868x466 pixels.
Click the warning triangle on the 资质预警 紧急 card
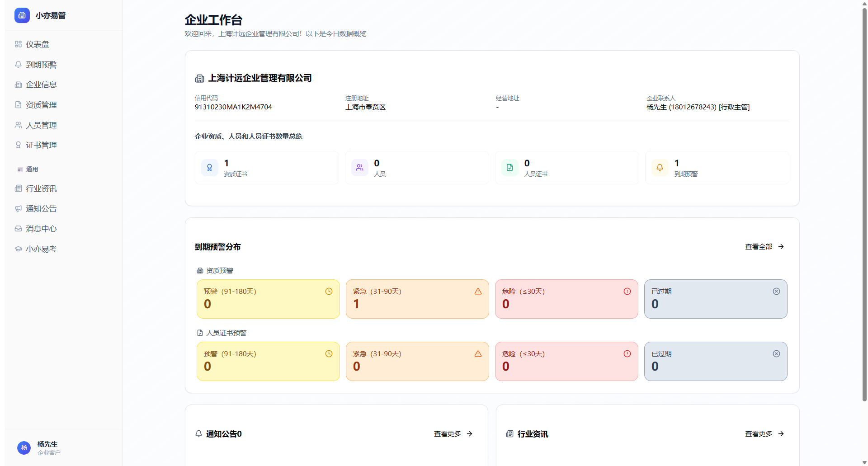tap(478, 292)
